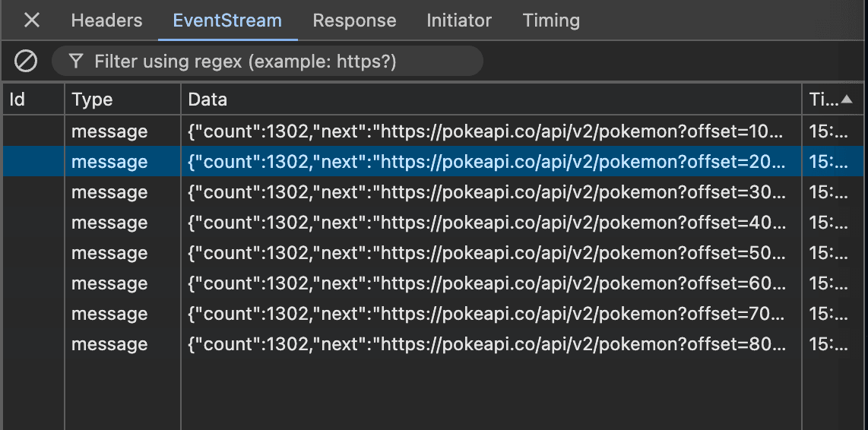Select the message with offset=40
The height and width of the screenshot is (430, 868).
pos(433,223)
